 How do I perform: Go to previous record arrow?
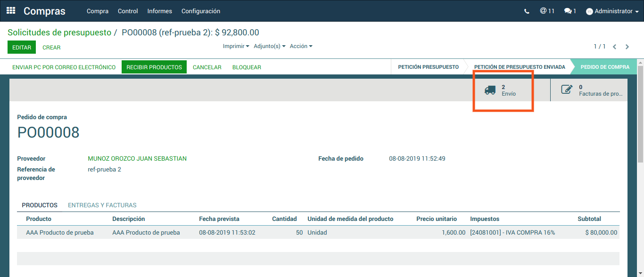[614, 47]
